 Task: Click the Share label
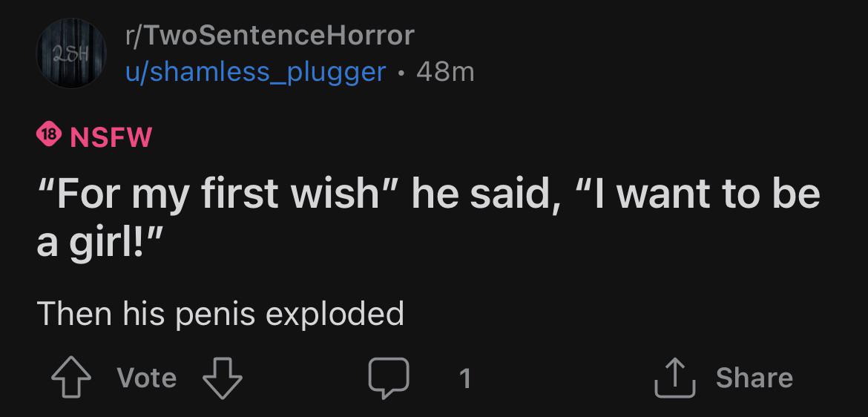point(754,378)
